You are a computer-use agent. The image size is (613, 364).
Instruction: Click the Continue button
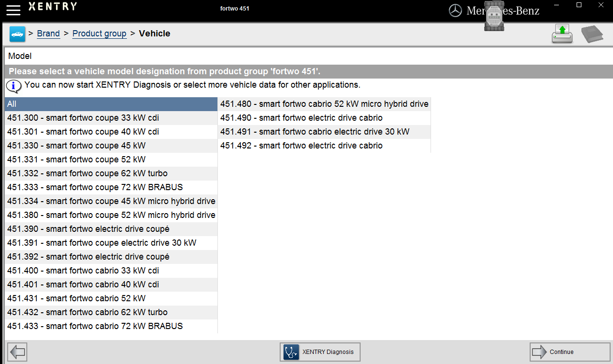click(x=570, y=352)
